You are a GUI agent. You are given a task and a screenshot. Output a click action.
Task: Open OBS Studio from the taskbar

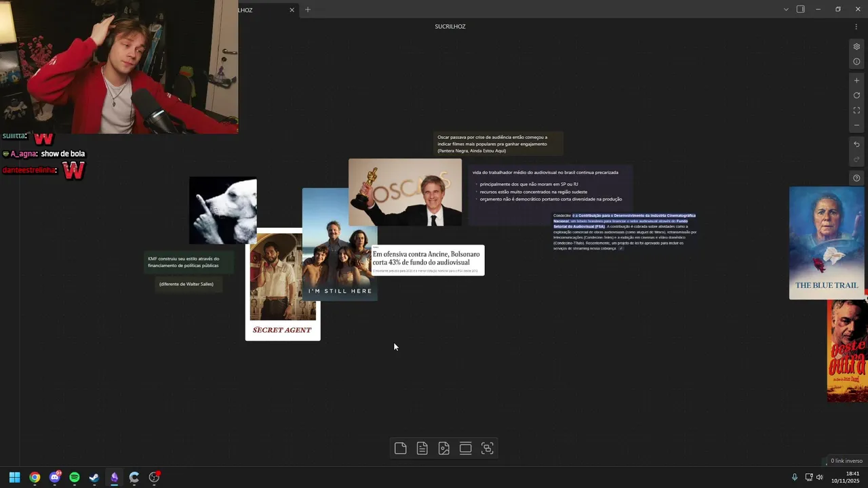click(x=154, y=477)
